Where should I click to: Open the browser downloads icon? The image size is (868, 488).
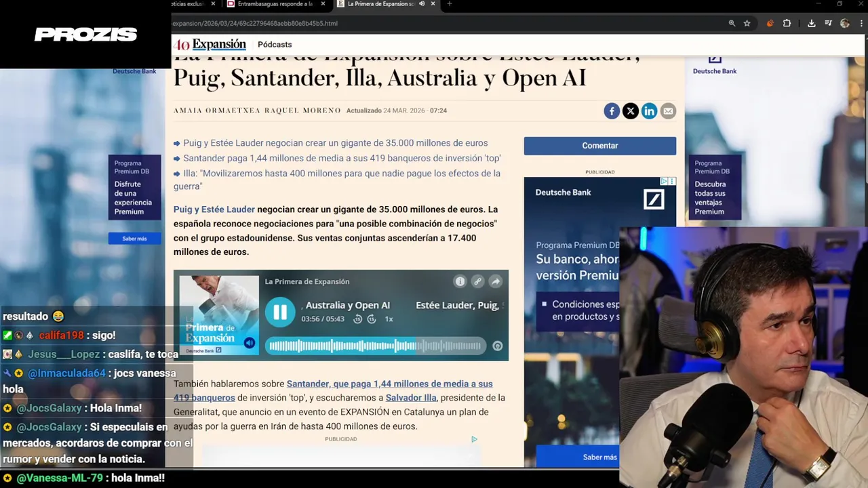(811, 23)
